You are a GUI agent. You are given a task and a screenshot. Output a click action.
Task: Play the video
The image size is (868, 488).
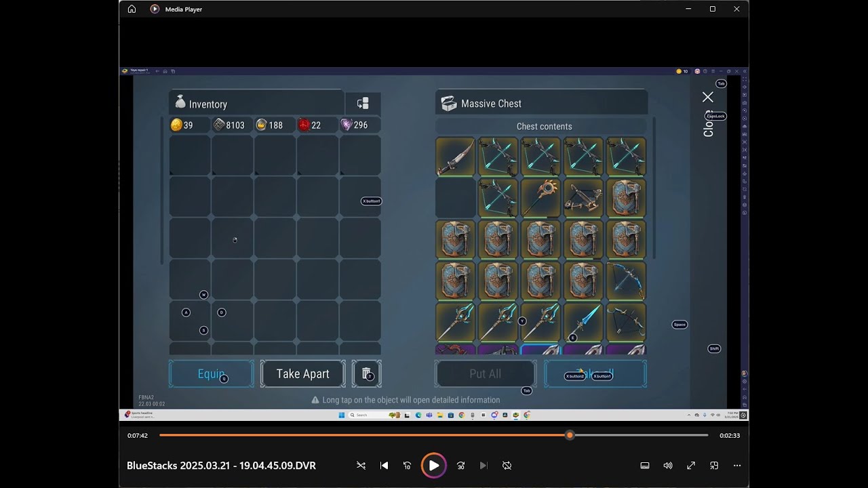coord(434,466)
